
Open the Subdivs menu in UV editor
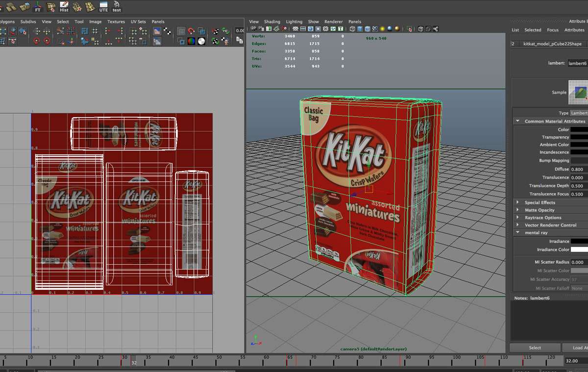point(28,22)
